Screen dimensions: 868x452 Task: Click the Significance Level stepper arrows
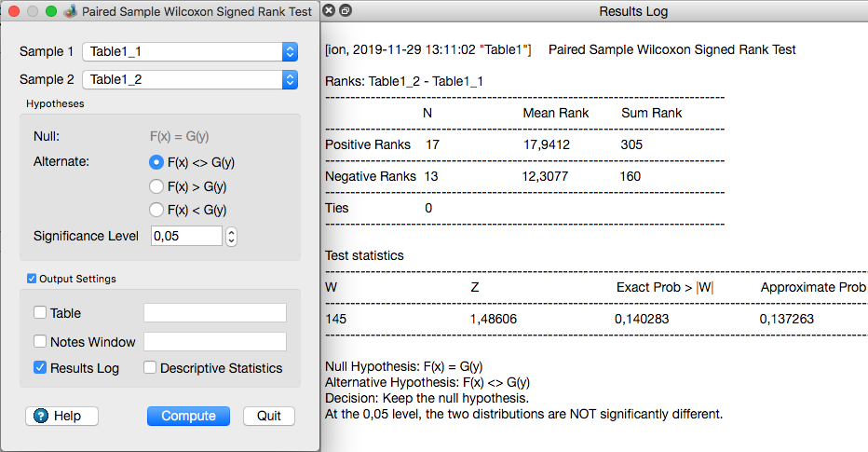232,237
